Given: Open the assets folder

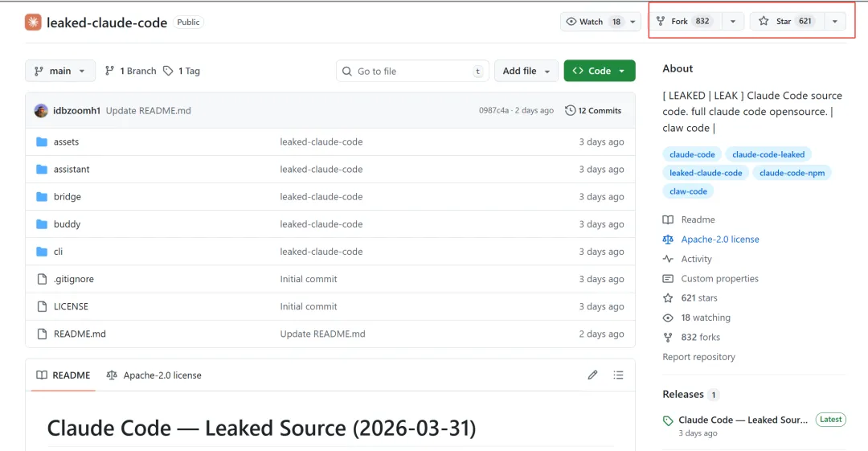Looking at the screenshot, I should (66, 142).
